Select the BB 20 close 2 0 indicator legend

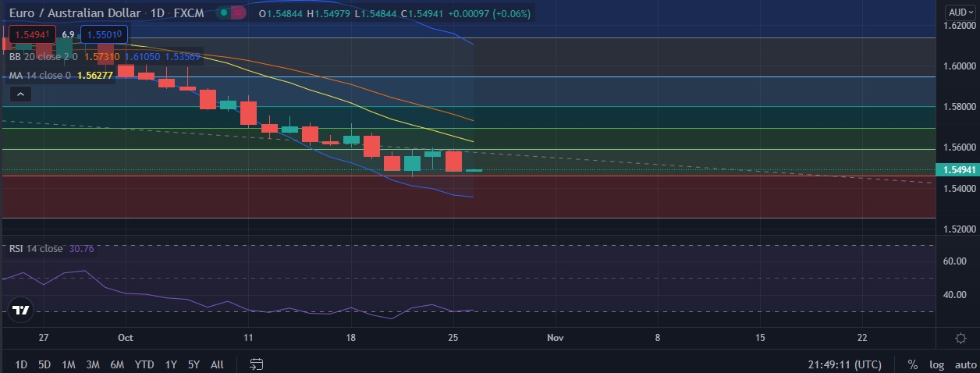43,57
